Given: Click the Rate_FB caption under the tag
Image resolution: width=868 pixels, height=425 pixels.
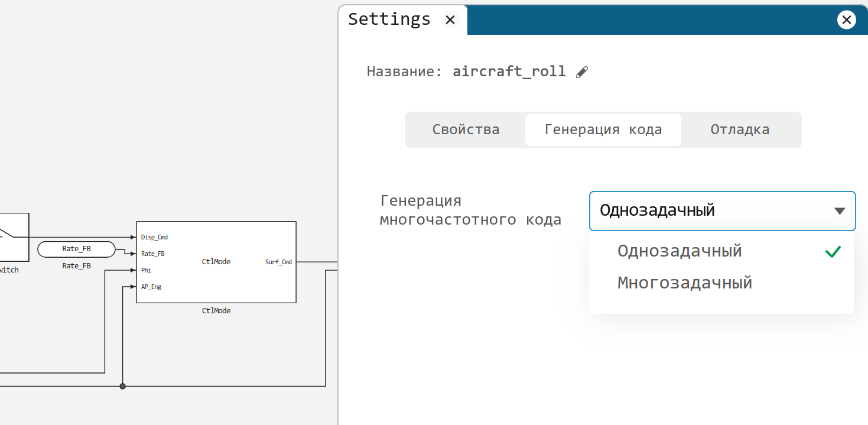Looking at the screenshot, I should click(76, 266).
